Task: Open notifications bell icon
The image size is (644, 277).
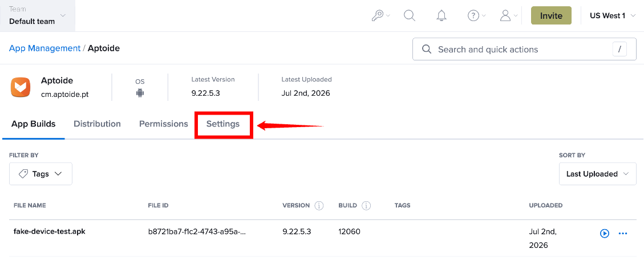Action: coord(442,15)
